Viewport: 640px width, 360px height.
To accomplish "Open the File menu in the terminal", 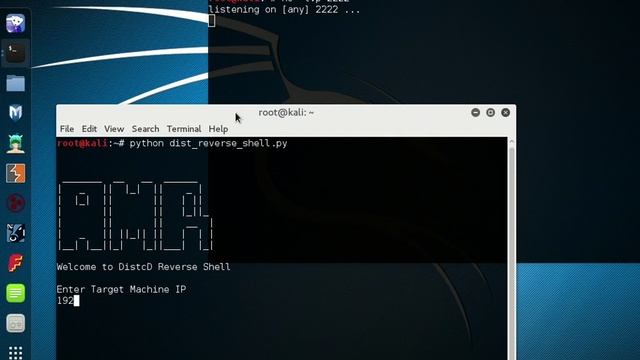I will (x=67, y=129).
